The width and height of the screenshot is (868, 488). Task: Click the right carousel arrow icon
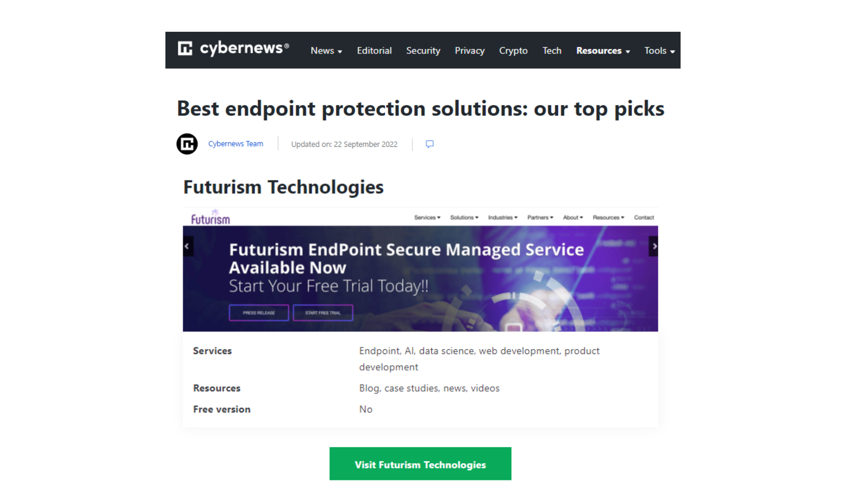pos(654,246)
